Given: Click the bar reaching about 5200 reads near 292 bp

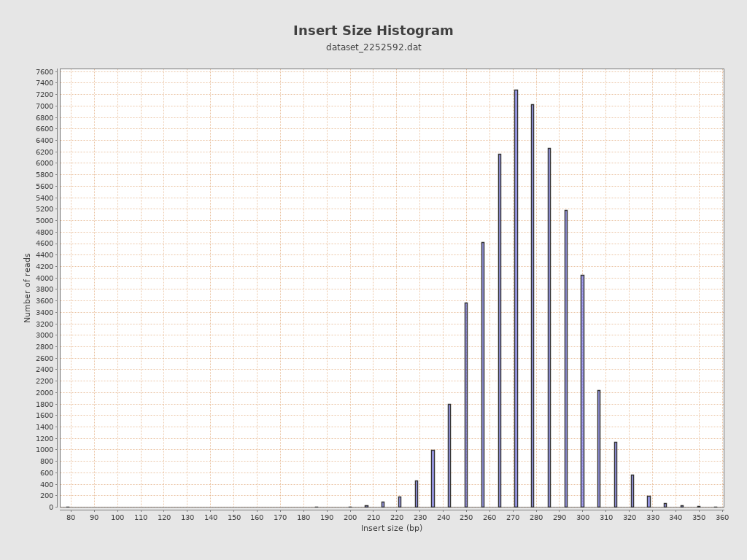Looking at the screenshot, I should point(565,359).
